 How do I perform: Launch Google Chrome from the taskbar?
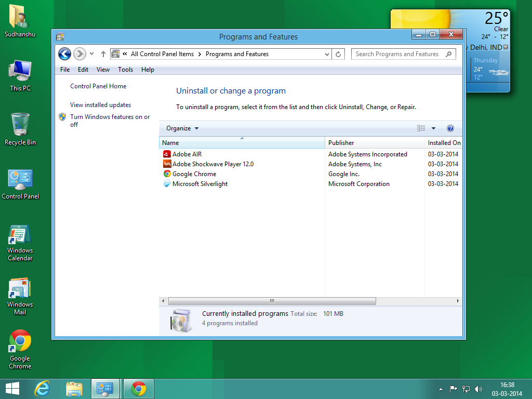(138, 388)
